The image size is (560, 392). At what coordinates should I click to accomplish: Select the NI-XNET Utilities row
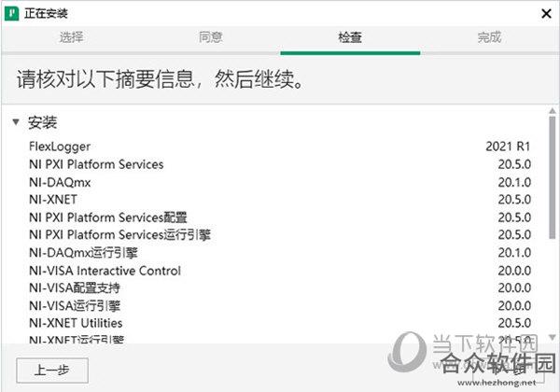(x=280, y=323)
